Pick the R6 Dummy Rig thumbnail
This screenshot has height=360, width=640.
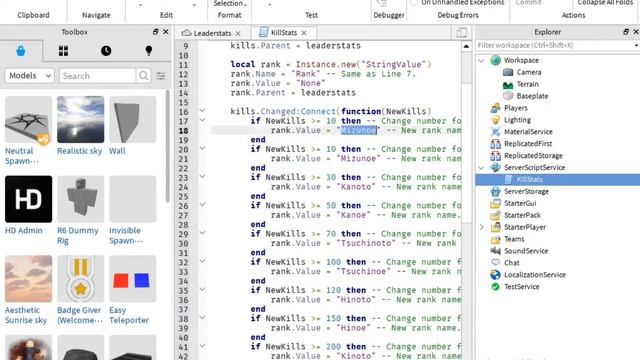tap(80, 199)
